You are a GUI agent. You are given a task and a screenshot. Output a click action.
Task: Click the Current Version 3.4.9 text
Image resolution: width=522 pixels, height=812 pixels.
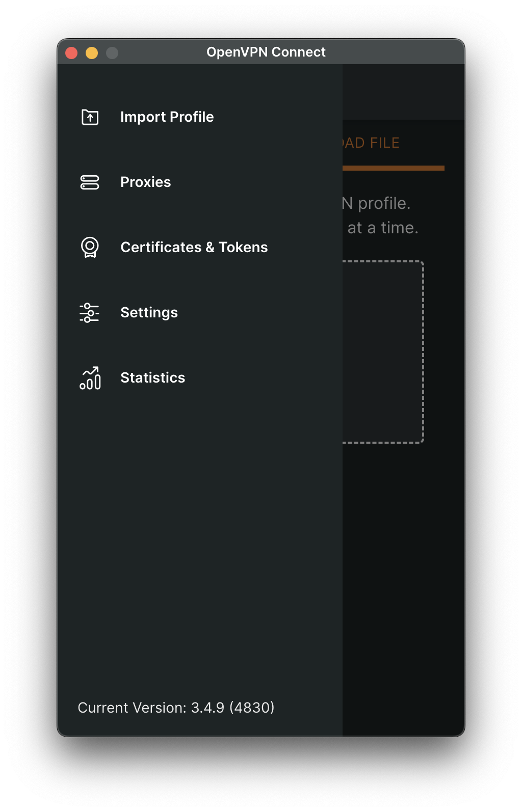(x=176, y=708)
